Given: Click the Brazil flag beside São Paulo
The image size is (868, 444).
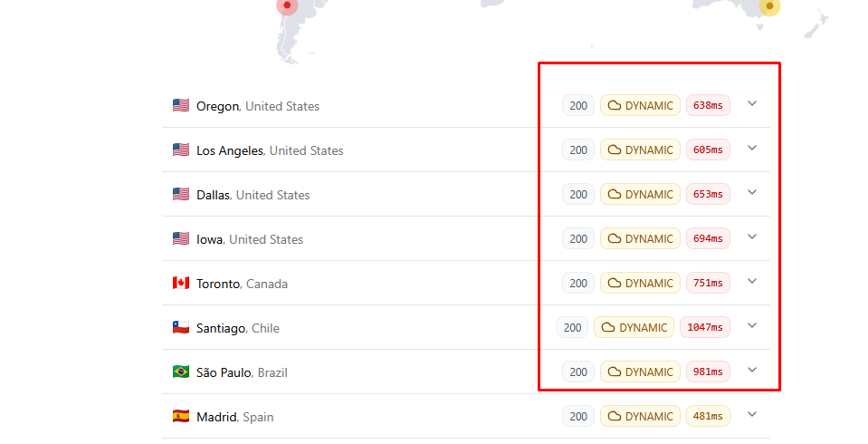Looking at the screenshot, I should (181, 372).
